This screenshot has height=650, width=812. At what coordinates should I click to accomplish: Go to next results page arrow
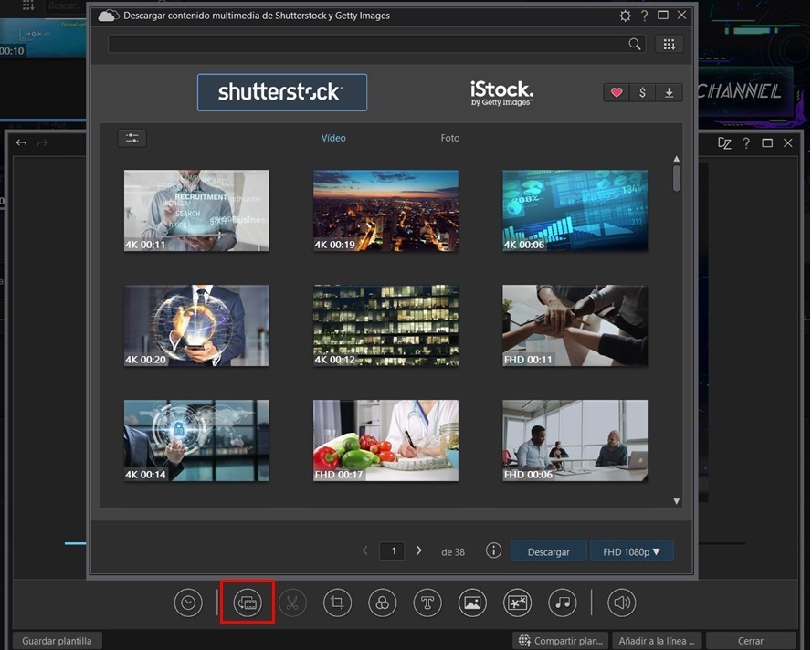pos(419,550)
